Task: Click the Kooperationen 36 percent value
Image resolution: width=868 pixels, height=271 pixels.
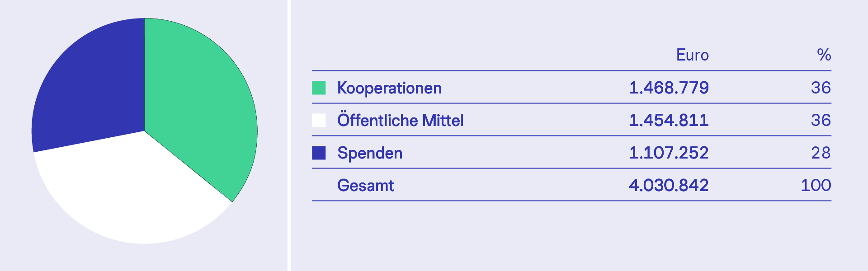Action: coord(821,88)
